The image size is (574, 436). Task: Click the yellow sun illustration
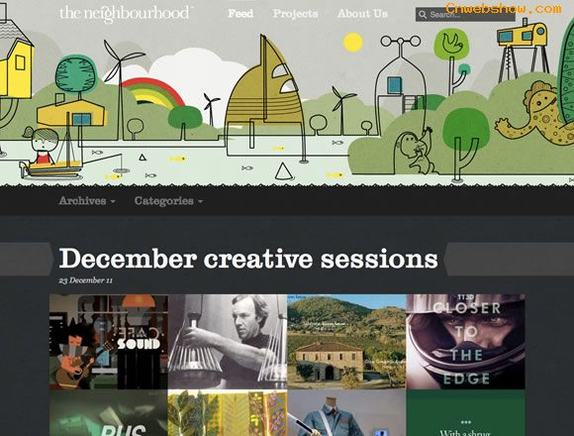coord(353,42)
